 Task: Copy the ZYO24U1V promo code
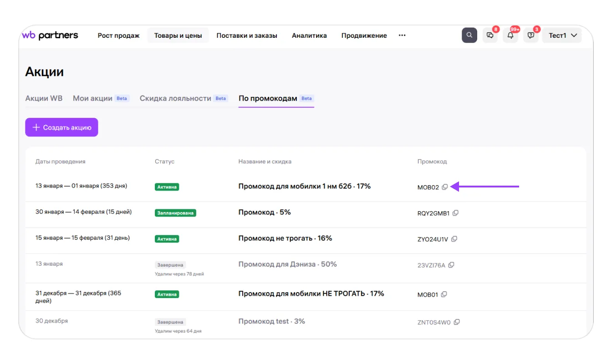[454, 239]
